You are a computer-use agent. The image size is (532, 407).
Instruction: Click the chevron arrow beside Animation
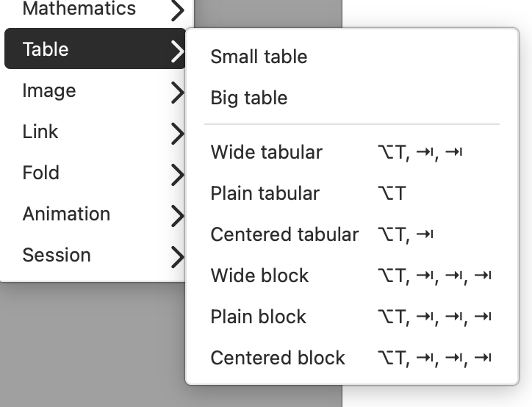176,215
